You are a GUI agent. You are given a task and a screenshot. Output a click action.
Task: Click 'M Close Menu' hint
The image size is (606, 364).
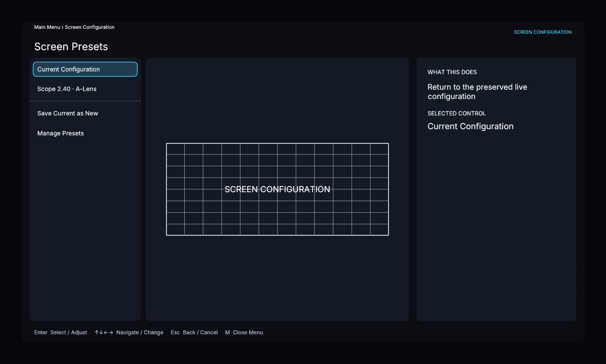click(x=244, y=332)
